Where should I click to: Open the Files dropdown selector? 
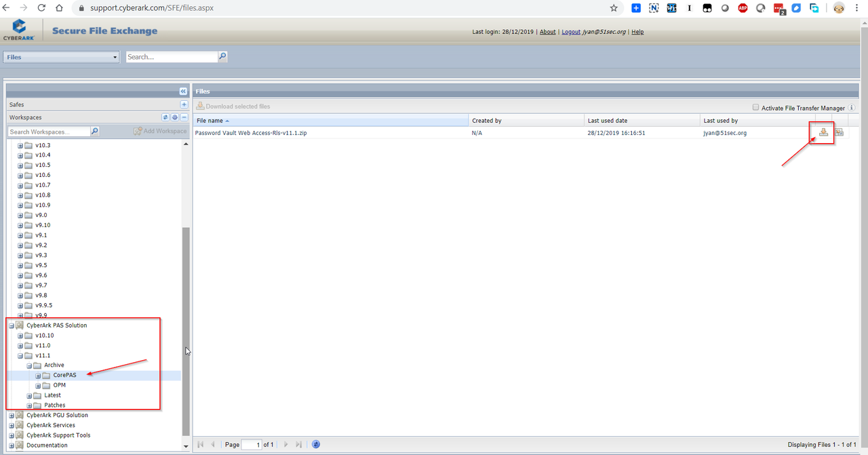61,57
